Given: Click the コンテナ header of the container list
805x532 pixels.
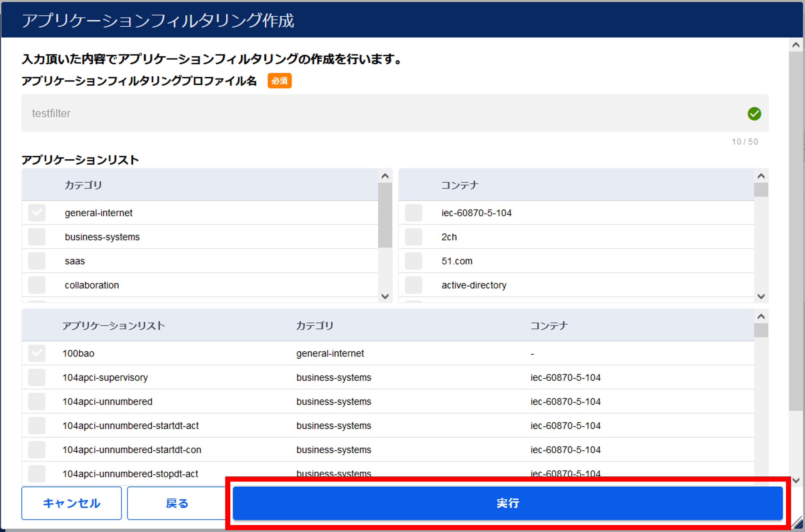Looking at the screenshot, I should pyautogui.click(x=460, y=185).
